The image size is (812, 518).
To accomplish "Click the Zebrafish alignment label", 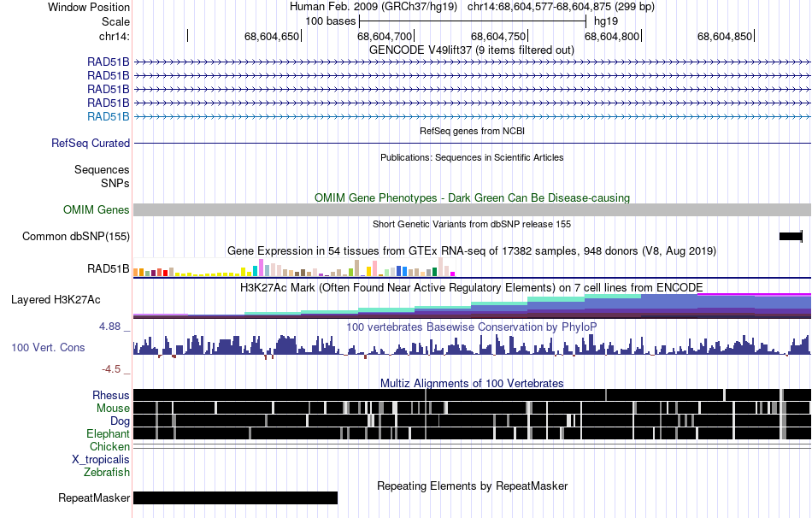I will point(107,473).
